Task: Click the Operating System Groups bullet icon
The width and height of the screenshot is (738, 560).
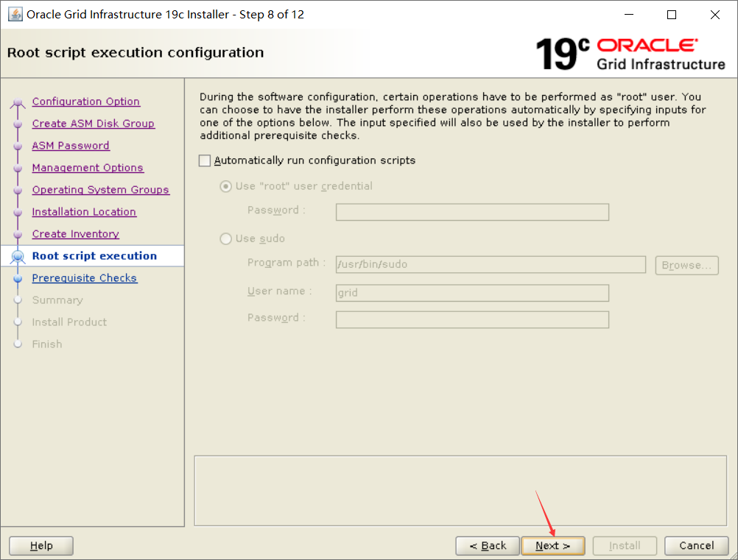Action: pyautogui.click(x=18, y=191)
